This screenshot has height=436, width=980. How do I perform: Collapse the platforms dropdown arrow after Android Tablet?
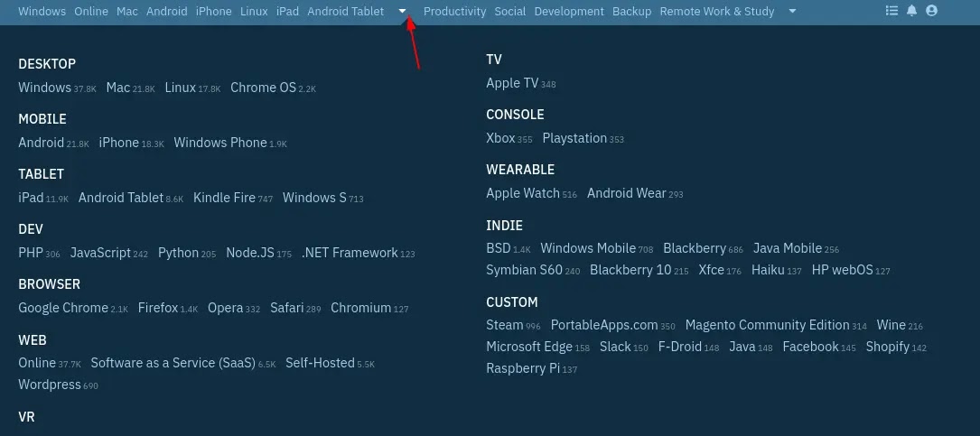pos(403,11)
